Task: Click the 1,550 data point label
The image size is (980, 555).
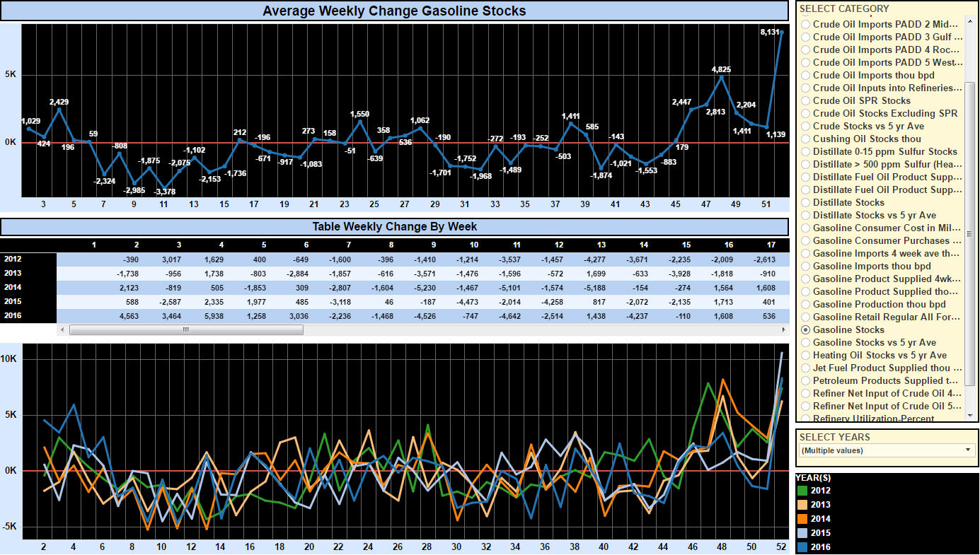Action: (360, 115)
